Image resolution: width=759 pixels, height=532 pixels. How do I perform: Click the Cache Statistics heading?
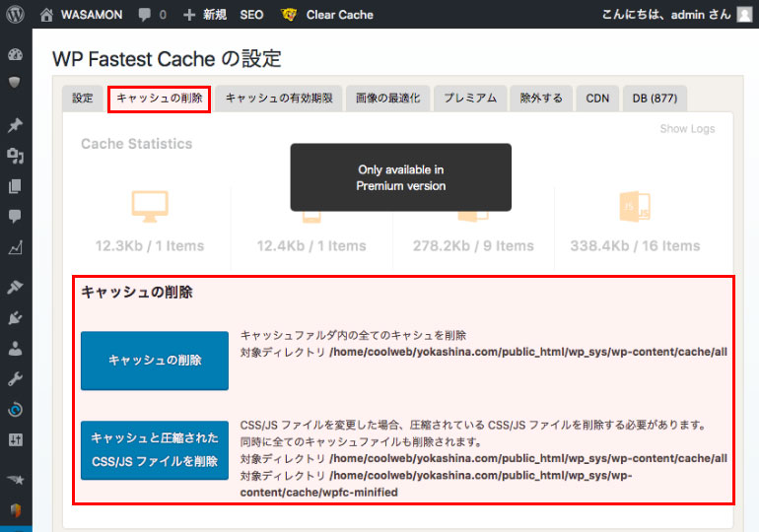pyautogui.click(x=136, y=144)
